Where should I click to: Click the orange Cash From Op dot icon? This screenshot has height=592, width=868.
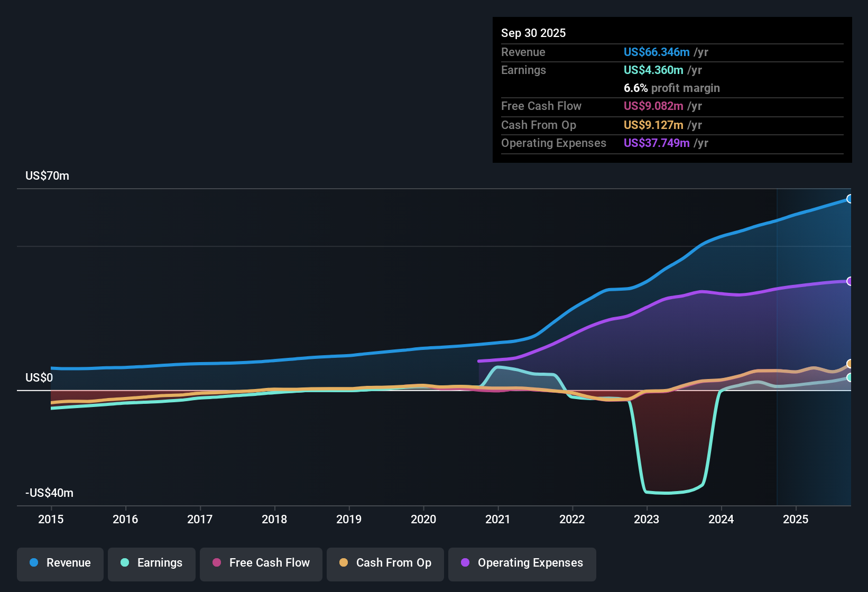click(x=344, y=563)
